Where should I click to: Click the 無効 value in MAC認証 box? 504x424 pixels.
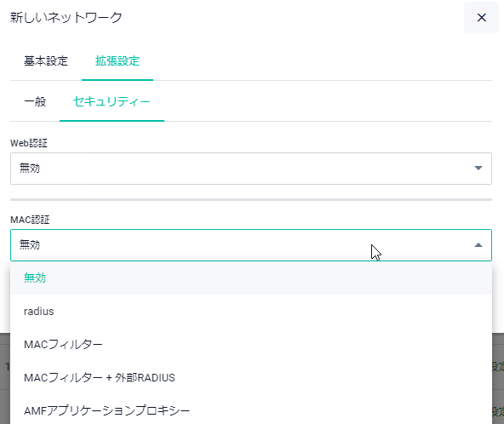point(30,245)
